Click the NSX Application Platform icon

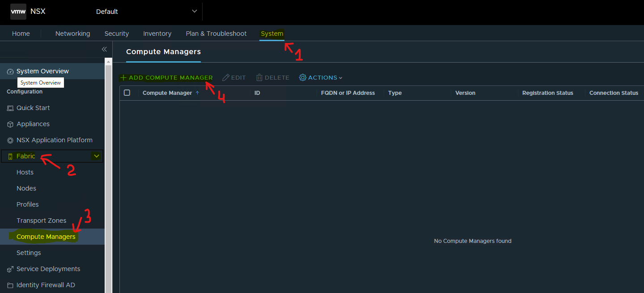(x=10, y=140)
